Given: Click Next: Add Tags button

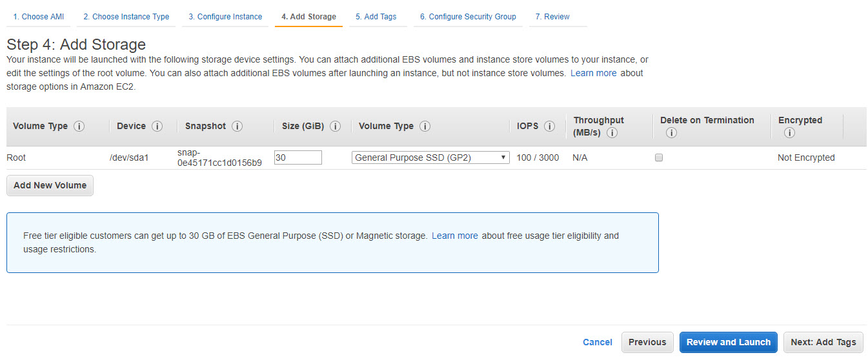Looking at the screenshot, I should tap(823, 343).
